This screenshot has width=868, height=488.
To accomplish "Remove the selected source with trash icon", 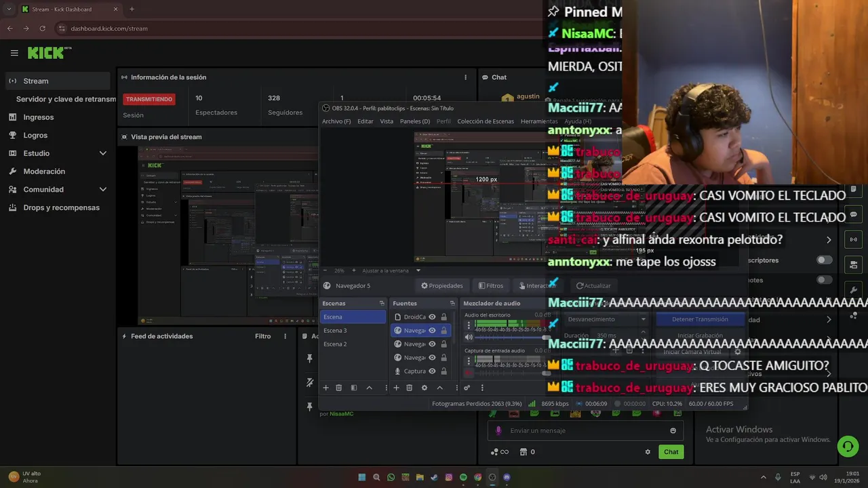I will point(409,388).
